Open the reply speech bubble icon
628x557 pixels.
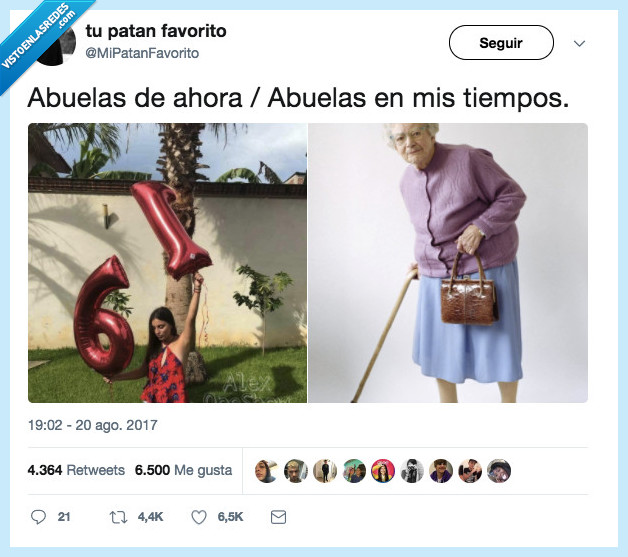pos(38,517)
